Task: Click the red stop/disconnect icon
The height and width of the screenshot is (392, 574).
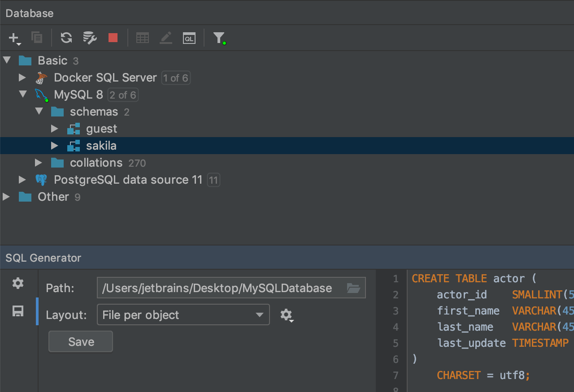Action: (x=113, y=38)
